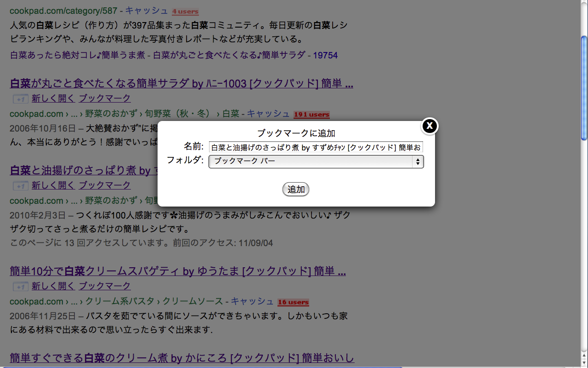588x368 pixels.
Task: Open the フォルダ dropdown showing ブックマーク バー
Action: 316,161
